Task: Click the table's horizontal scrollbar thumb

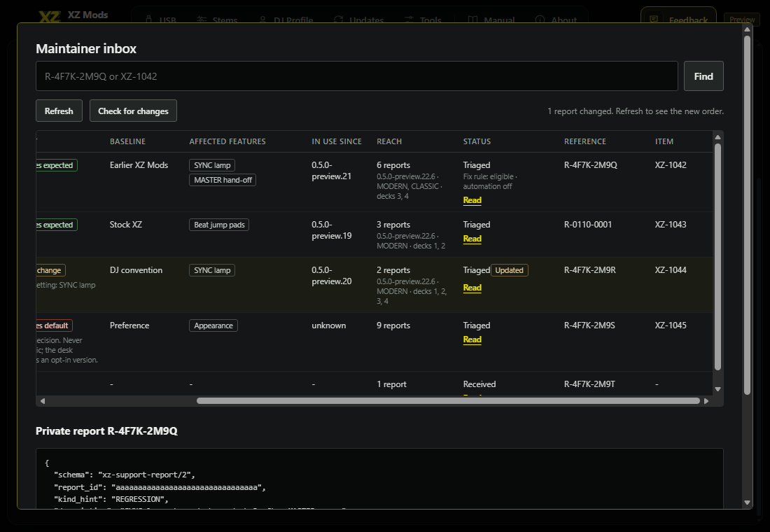Action: pos(448,401)
